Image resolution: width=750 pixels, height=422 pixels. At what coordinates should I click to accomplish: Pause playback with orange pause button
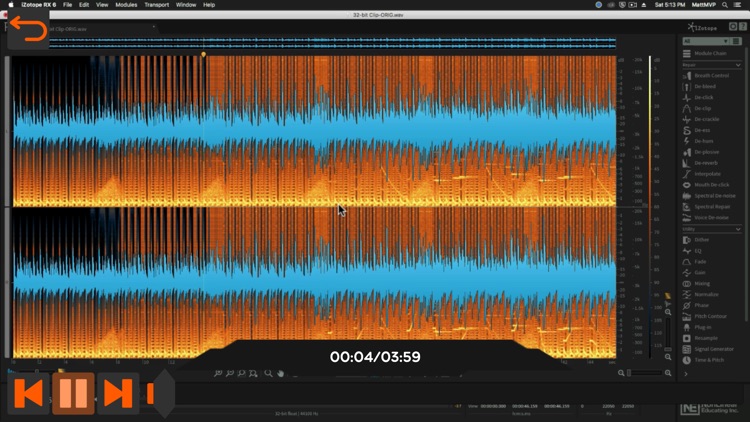[x=73, y=393]
